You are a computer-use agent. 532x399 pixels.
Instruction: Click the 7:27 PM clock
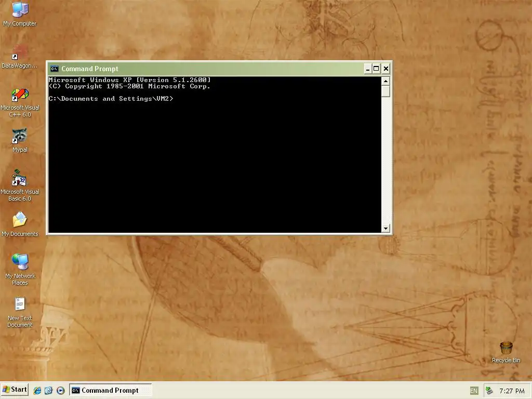pyautogui.click(x=512, y=391)
